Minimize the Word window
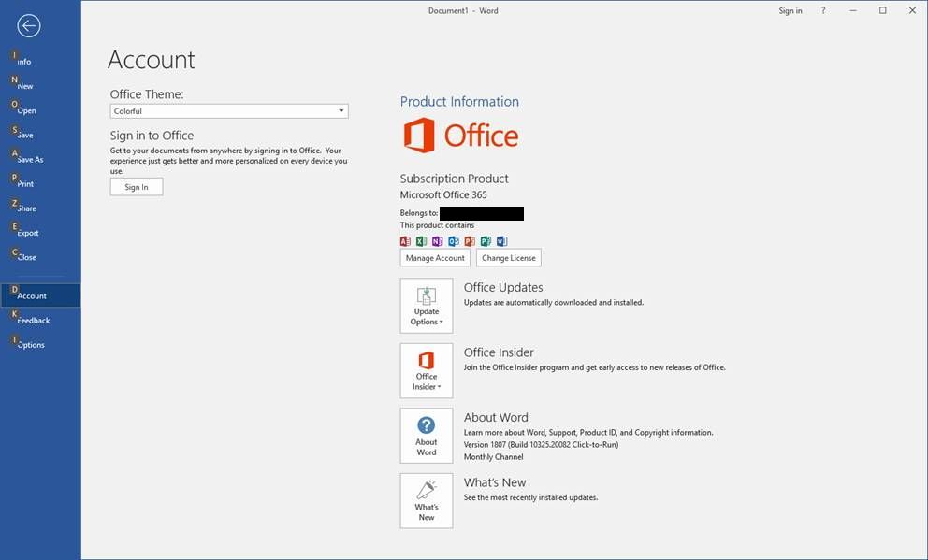Screen dimensions: 928x560 [x=853, y=10]
